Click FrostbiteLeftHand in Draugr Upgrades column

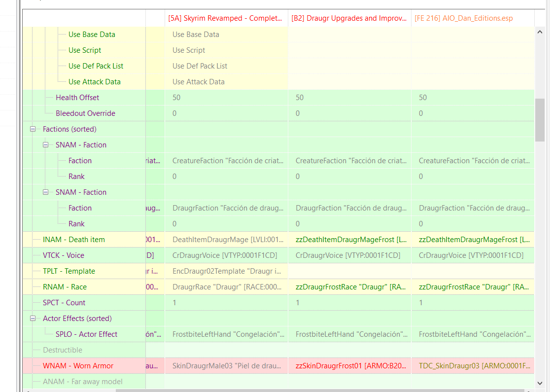click(349, 334)
